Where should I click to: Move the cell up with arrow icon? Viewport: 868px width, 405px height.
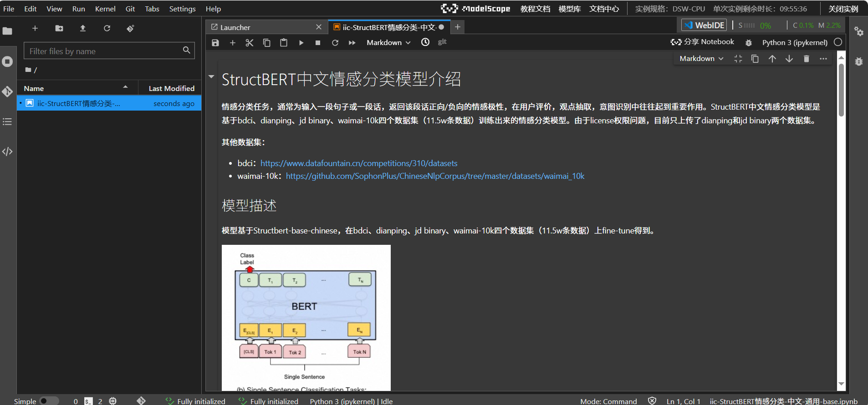coord(772,59)
